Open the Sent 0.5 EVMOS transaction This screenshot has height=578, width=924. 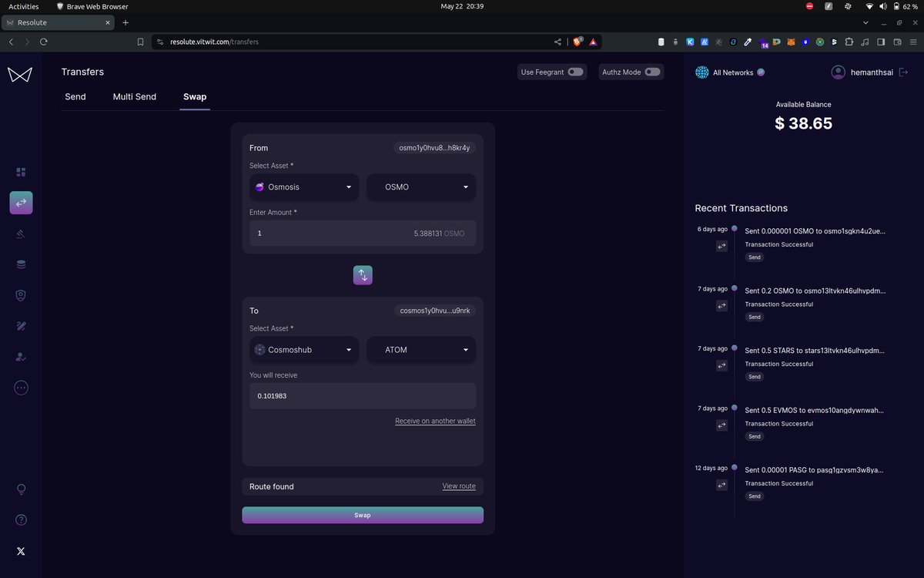click(815, 410)
